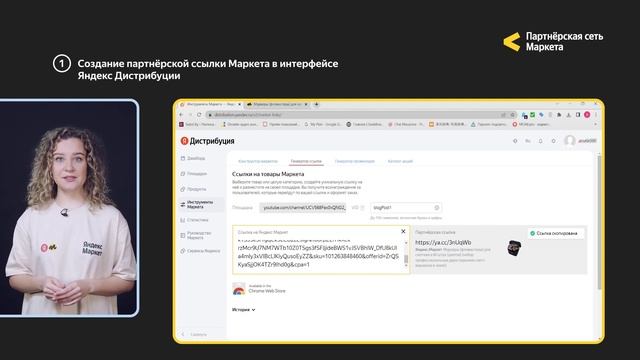Image resolution: width=640 pixels, height=360 pixels.
Task: Open the browser downloads icon
Action: pos(569,115)
